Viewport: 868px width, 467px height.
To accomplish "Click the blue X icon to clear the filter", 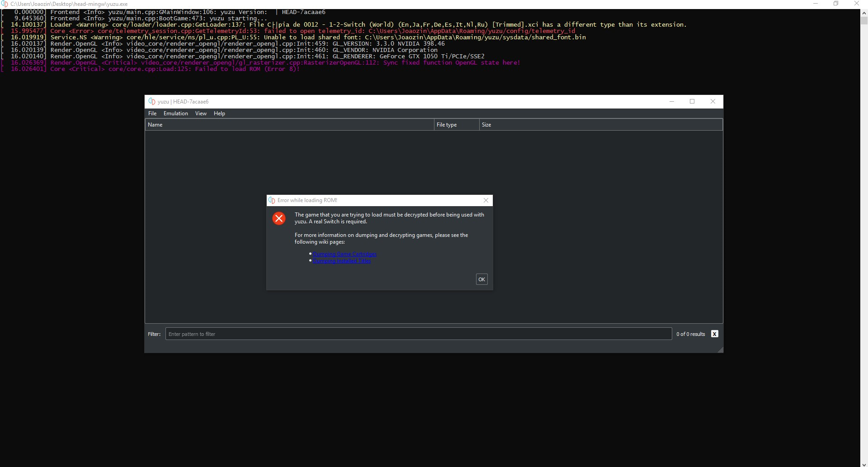I will coord(714,334).
